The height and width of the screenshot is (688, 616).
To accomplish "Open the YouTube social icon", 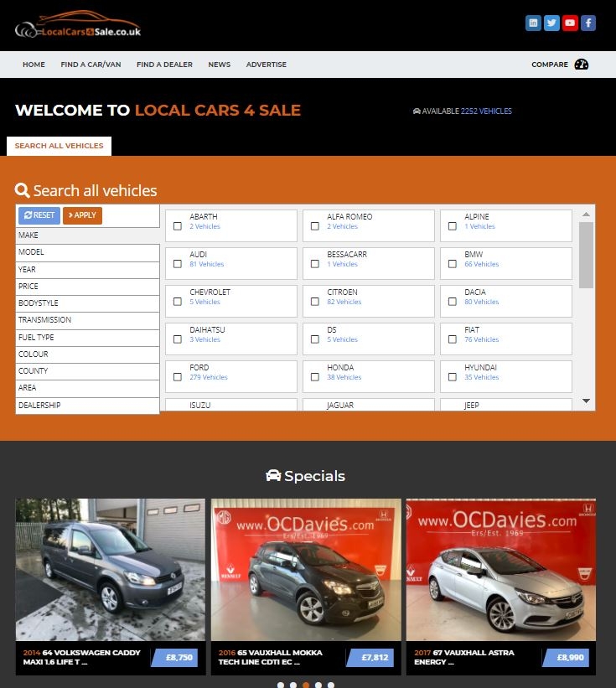I will click(570, 23).
